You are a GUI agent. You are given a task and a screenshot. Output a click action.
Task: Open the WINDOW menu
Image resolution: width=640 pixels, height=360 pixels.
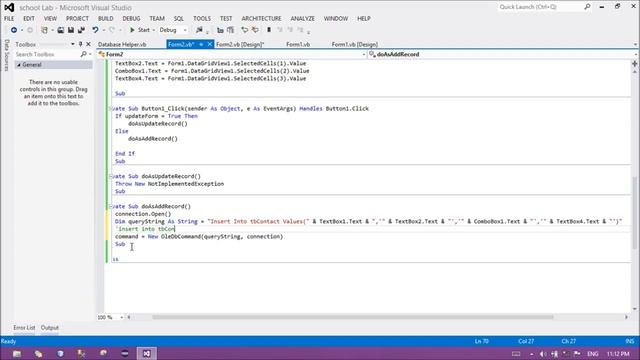(336, 18)
